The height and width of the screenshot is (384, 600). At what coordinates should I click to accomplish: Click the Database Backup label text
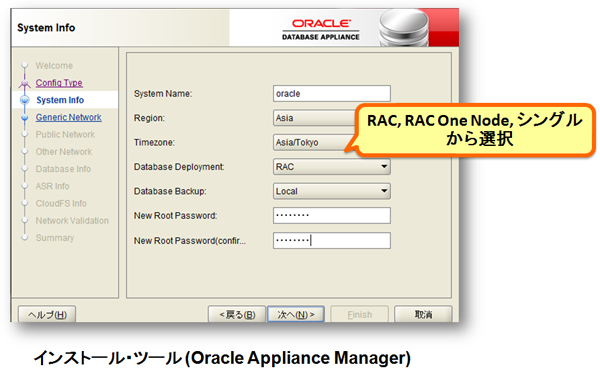[x=170, y=191]
